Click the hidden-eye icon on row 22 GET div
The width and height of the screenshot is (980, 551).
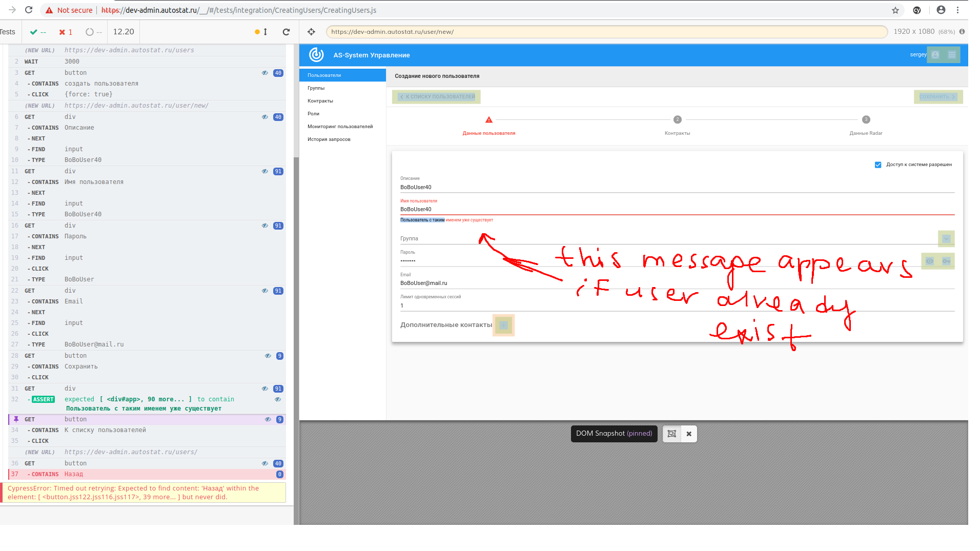tap(265, 291)
